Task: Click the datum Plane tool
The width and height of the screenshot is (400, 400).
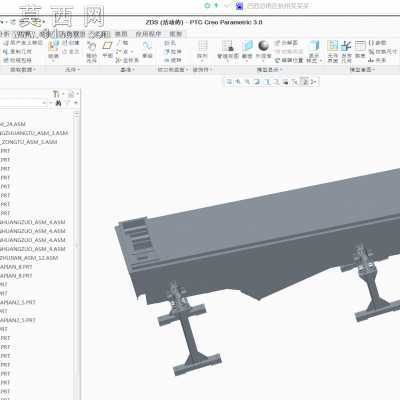Action: tap(107, 49)
